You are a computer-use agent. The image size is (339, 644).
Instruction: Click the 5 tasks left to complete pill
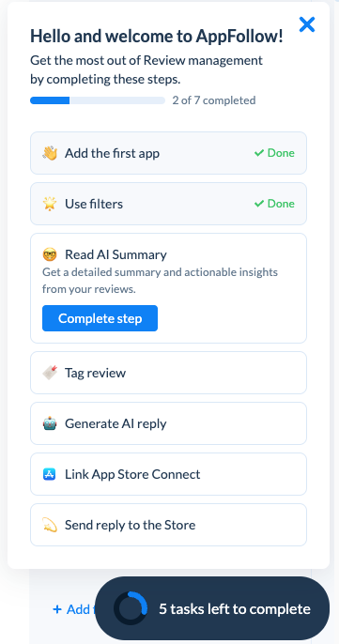coord(212,608)
